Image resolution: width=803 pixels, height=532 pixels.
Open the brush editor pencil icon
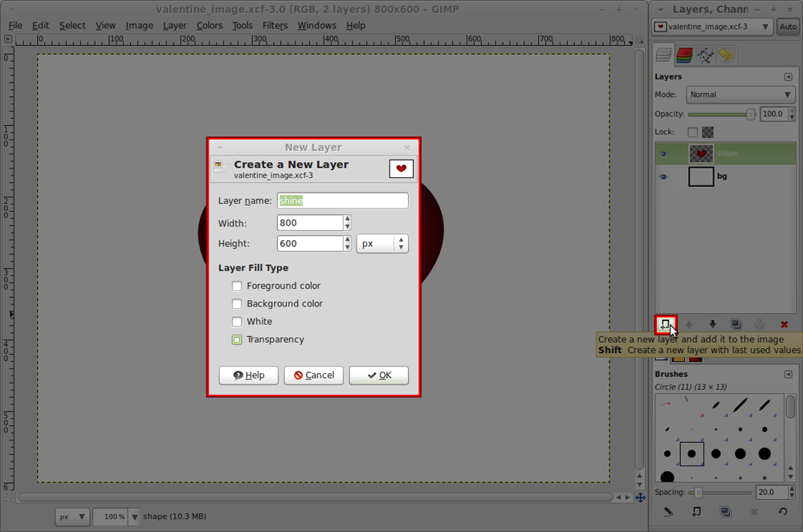coord(667,512)
